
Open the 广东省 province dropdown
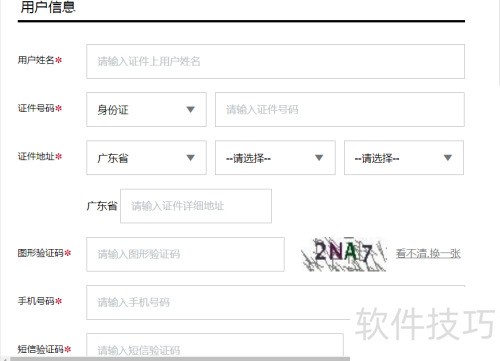[146, 157]
